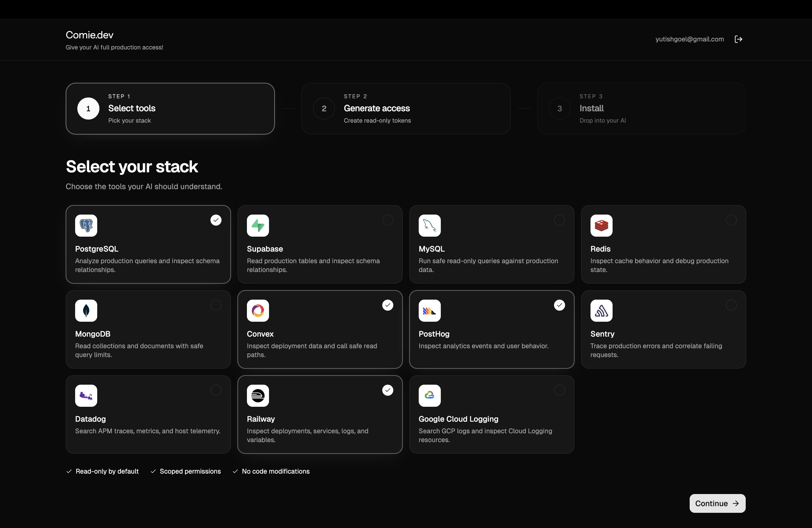Uncheck the PostgreSQL selection checkmark

(216, 220)
